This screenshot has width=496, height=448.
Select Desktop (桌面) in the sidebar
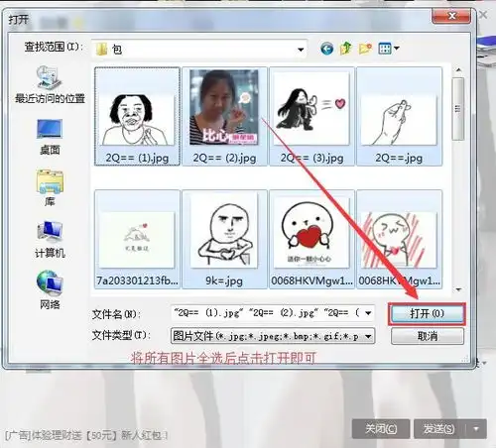click(x=50, y=137)
